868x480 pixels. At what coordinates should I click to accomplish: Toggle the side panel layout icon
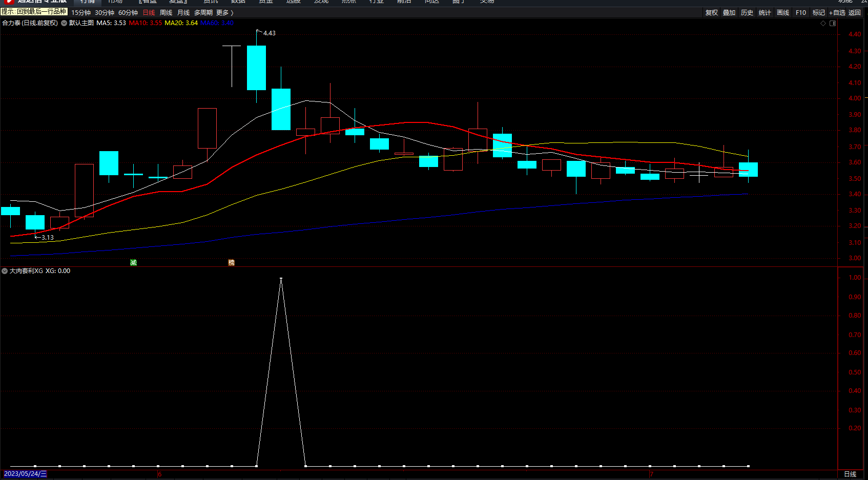coord(833,23)
